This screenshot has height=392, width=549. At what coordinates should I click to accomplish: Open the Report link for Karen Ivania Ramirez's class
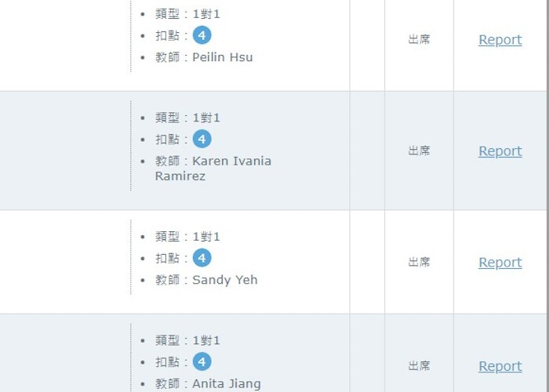(500, 151)
